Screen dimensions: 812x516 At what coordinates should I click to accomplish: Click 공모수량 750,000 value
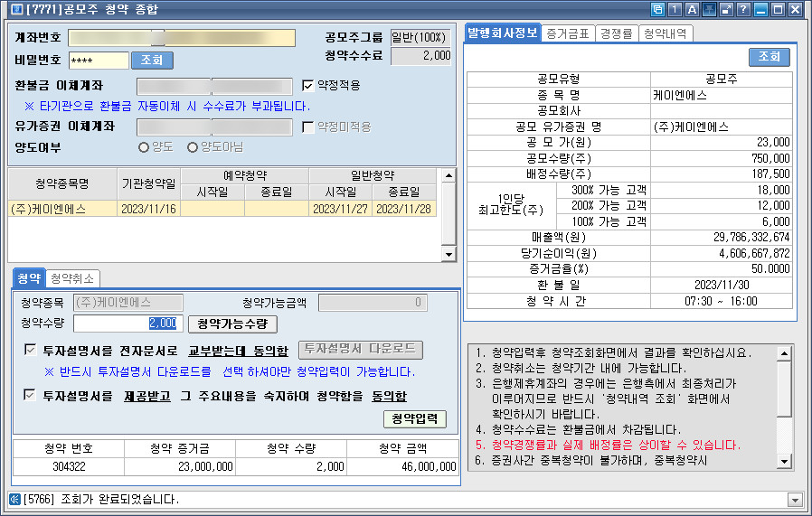tap(722, 158)
